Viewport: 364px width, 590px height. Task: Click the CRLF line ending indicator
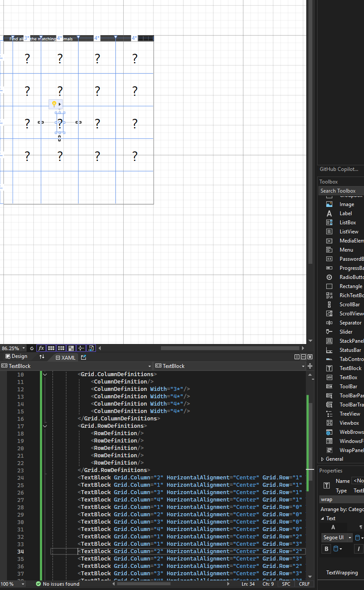(x=305, y=584)
